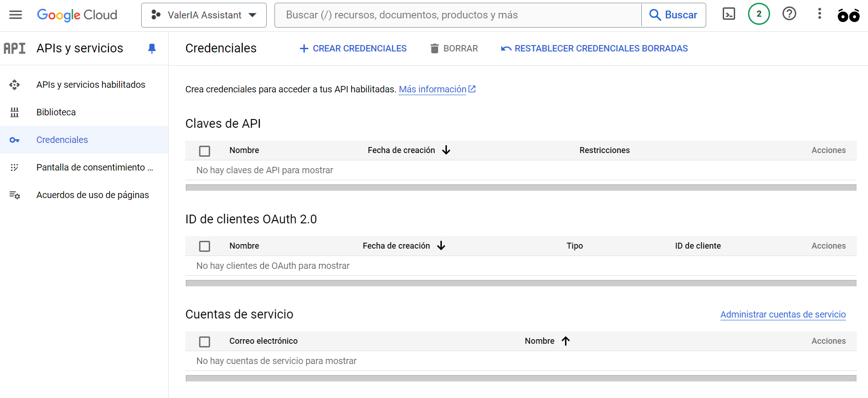The height and width of the screenshot is (398, 868).
Task: Click the Credenciales page title
Action: [221, 48]
